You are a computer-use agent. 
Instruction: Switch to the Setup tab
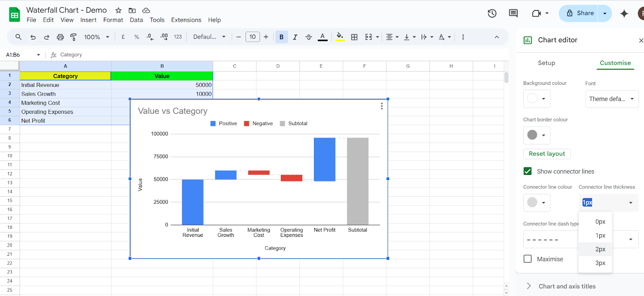click(546, 63)
